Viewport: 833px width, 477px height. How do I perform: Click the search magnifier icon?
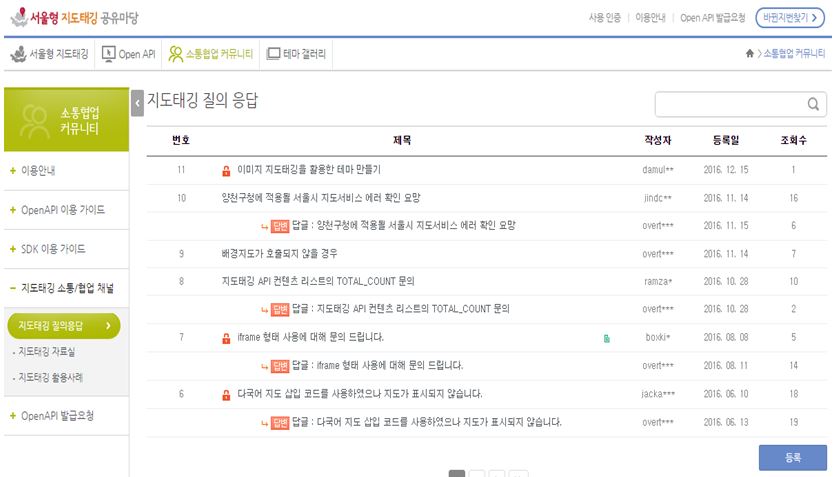click(813, 104)
